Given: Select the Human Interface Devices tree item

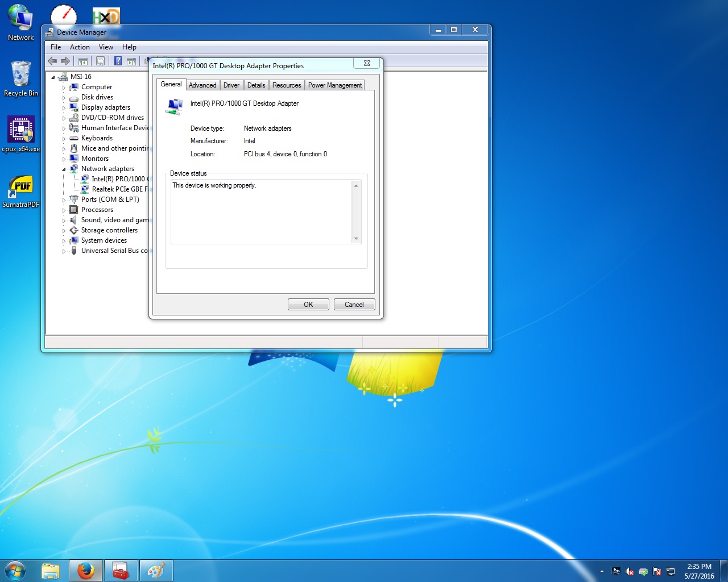Looking at the screenshot, I should (x=109, y=128).
